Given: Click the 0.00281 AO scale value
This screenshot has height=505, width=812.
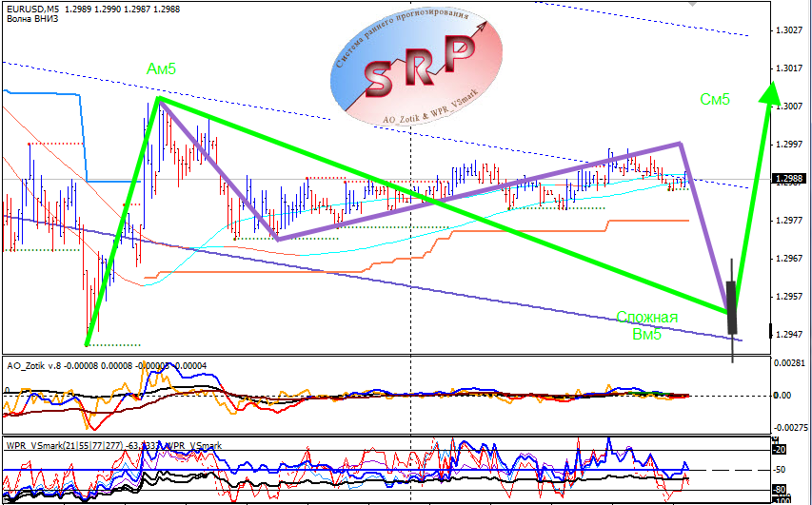Looking at the screenshot, I should coord(790,363).
